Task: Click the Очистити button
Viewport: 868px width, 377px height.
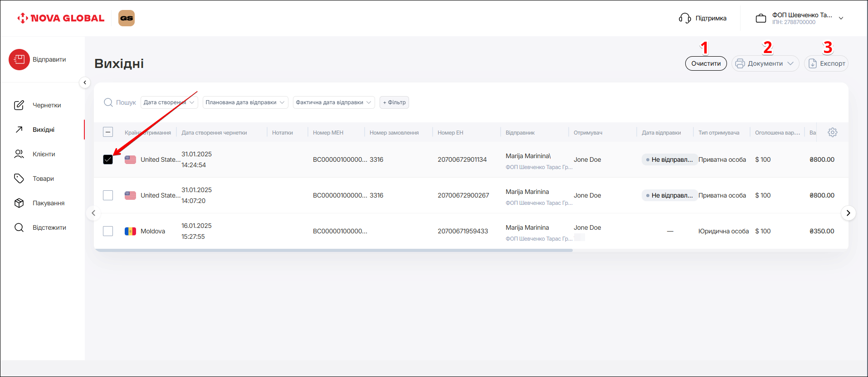Action: point(706,63)
